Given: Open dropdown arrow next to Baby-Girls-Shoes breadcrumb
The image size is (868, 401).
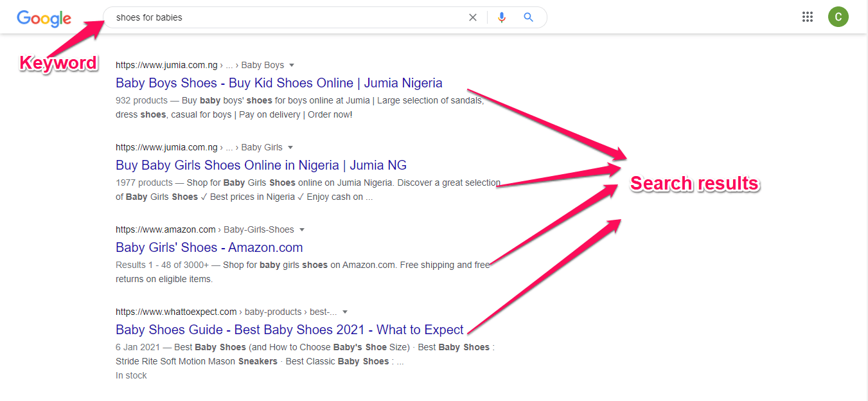Looking at the screenshot, I should pos(302,229).
